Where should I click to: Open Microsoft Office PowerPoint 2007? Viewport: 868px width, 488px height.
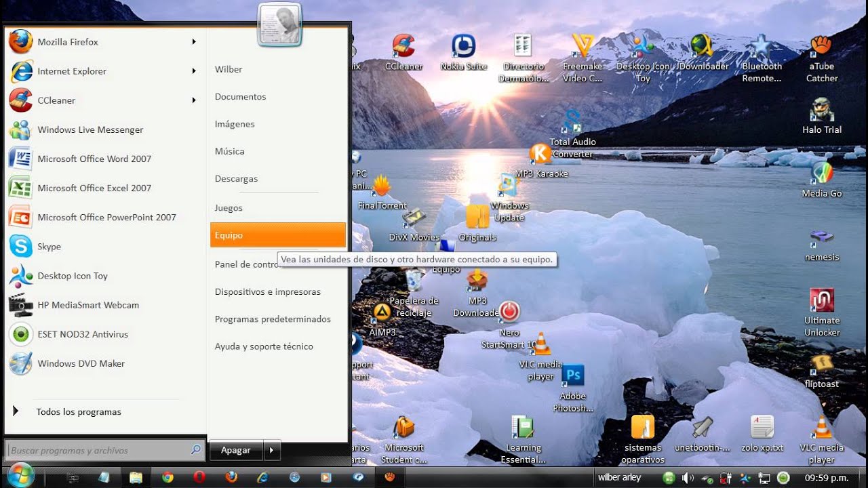(105, 217)
